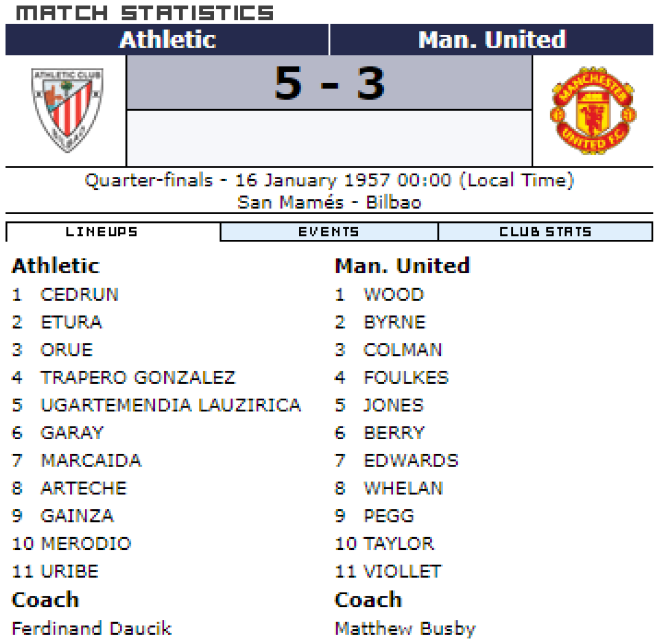The width and height of the screenshot is (657, 644).
Task: Click the Athletic team name header
Action: pyautogui.click(x=168, y=40)
